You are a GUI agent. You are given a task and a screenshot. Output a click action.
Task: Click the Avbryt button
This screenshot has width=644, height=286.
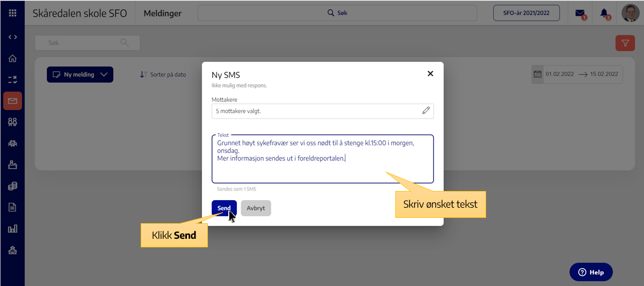(x=256, y=208)
